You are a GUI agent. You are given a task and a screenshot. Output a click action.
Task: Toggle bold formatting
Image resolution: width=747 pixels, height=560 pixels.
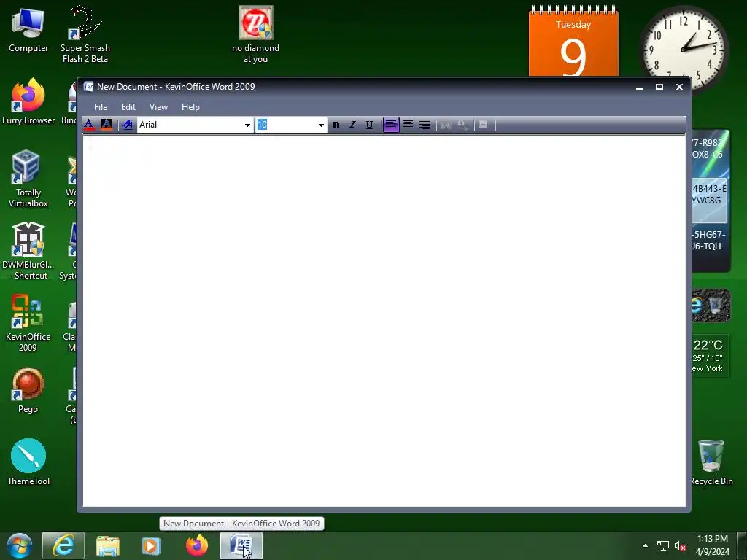(x=336, y=125)
